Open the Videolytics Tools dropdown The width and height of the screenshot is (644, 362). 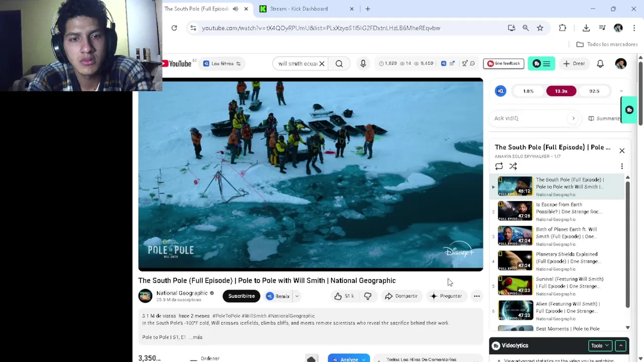(600, 345)
